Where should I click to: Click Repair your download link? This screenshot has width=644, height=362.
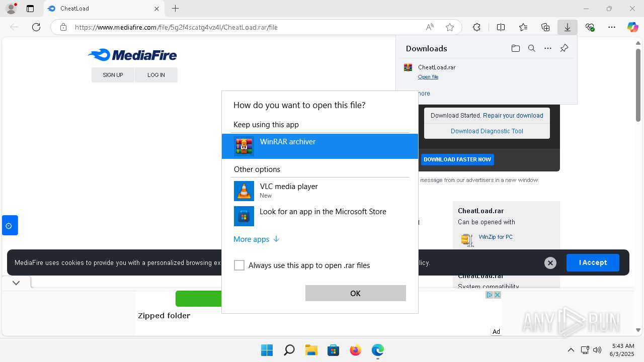(513, 116)
